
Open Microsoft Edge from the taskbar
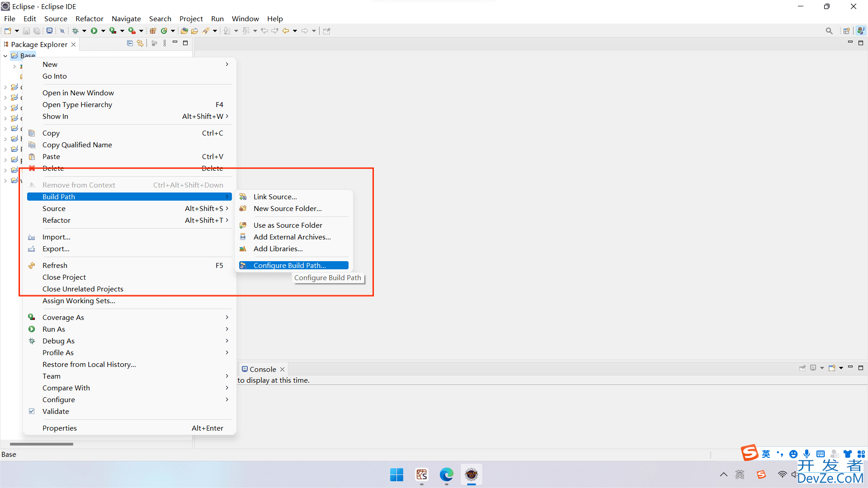[x=446, y=474]
